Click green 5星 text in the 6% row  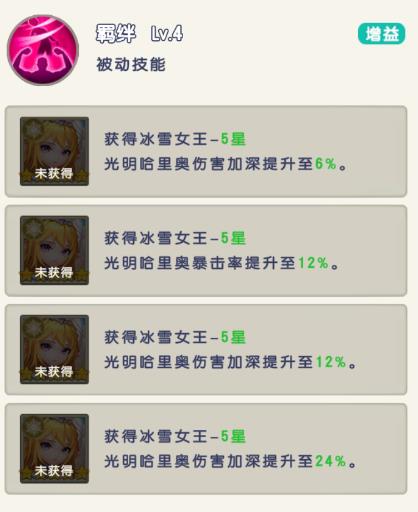(x=233, y=139)
